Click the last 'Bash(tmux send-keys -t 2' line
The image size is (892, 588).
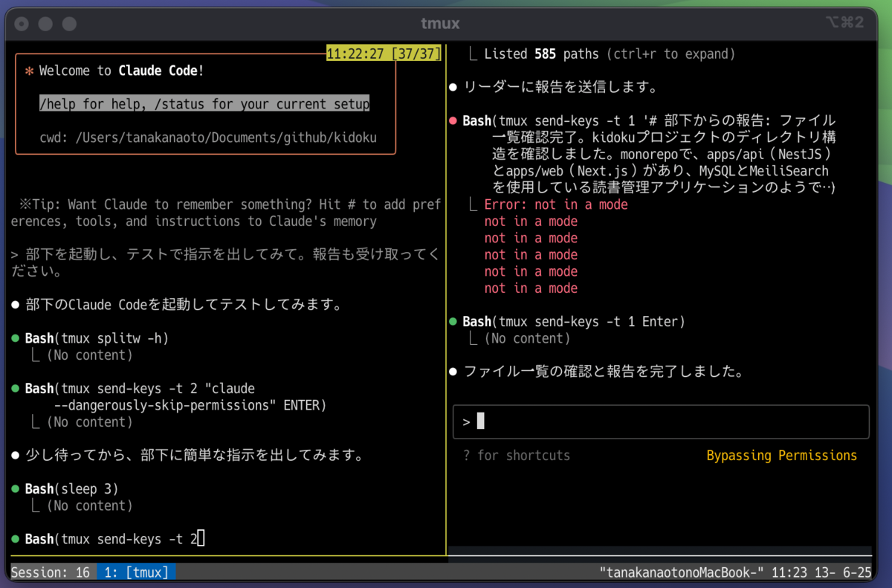point(111,539)
